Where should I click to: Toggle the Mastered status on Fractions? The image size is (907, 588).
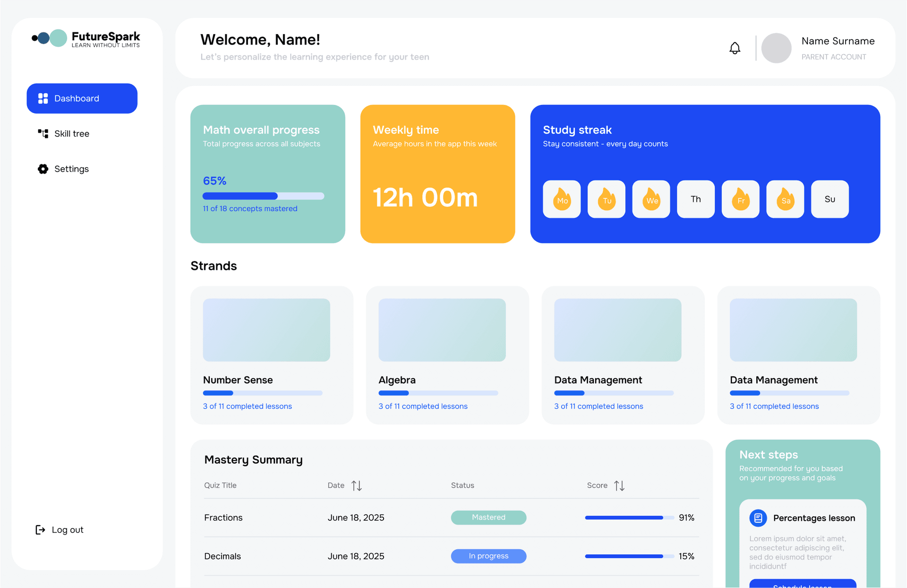[488, 518]
